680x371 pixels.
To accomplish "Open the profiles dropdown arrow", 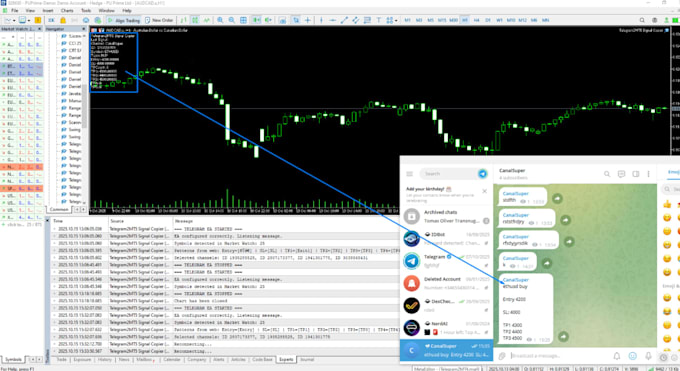I will 29,20.
